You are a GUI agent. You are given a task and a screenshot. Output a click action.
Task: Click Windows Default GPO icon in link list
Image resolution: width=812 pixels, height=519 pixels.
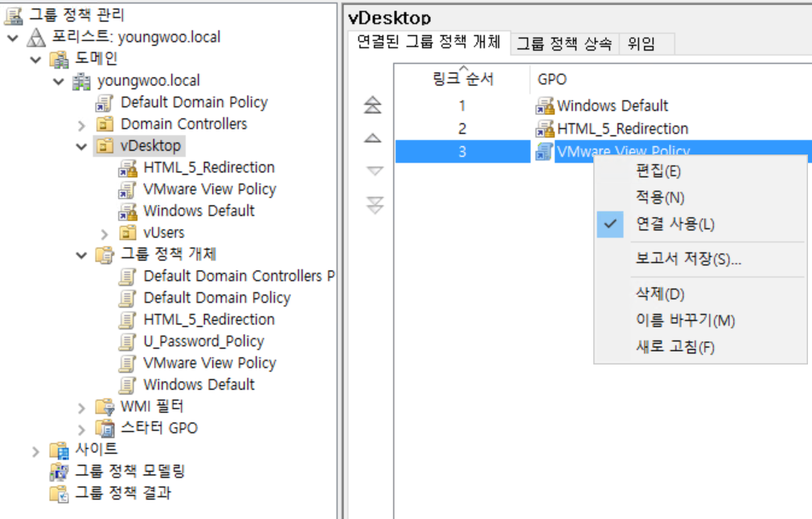(545, 105)
